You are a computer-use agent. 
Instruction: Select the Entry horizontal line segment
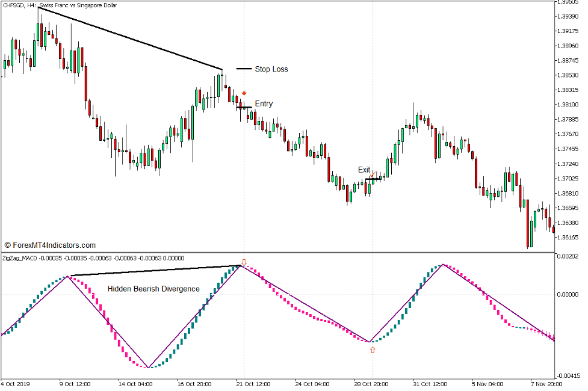(x=245, y=106)
